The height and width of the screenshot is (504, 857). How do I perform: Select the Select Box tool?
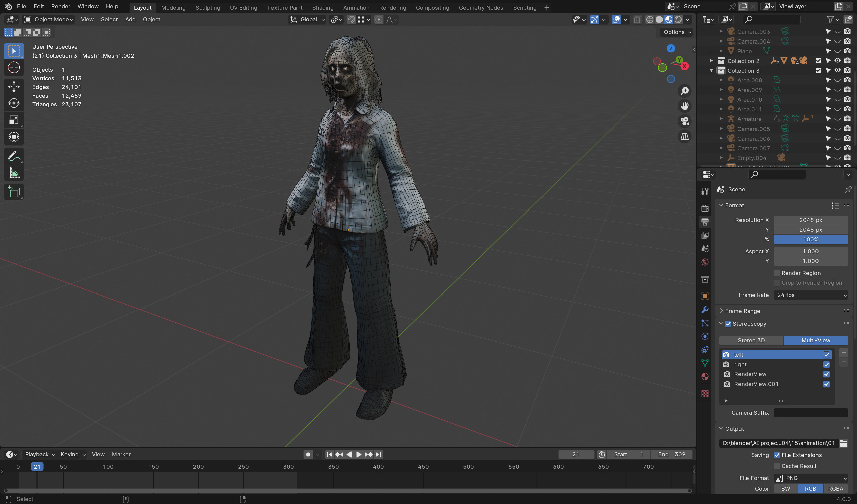14,51
